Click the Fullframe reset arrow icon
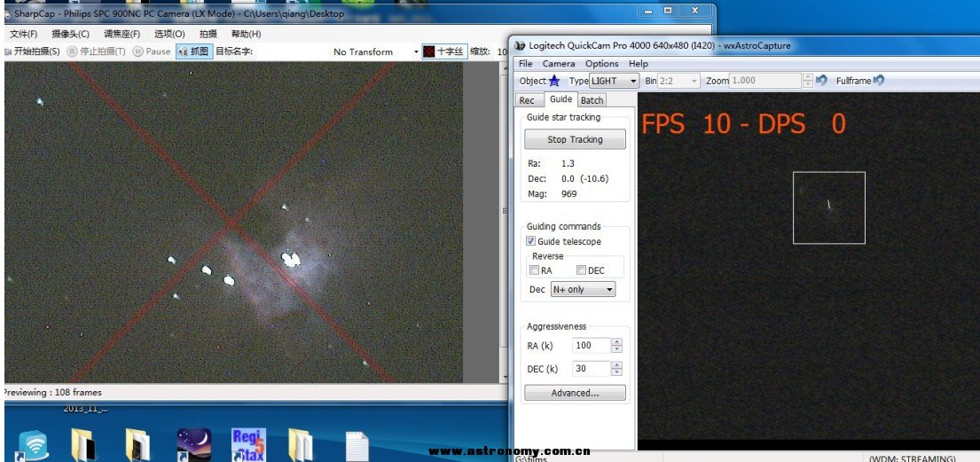This screenshot has height=462, width=980. click(x=878, y=81)
